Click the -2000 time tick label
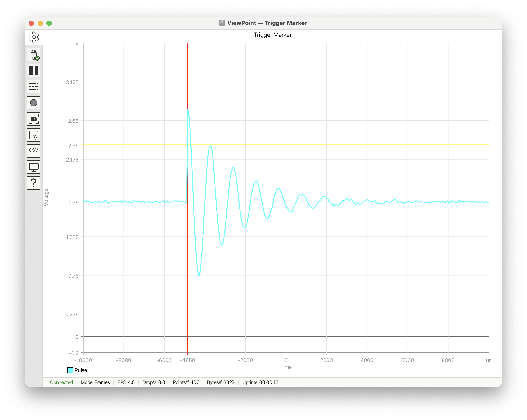Viewport: 527px width, 420px height. [245, 360]
